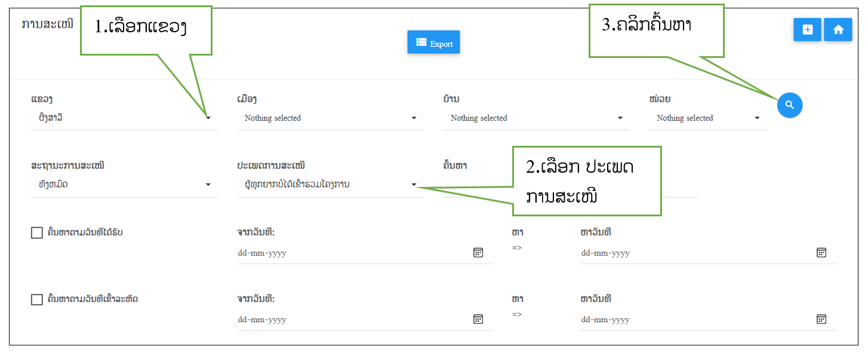Viewport: 868px width, 352px height.
Task: Click the Export button
Action: tap(433, 43)
